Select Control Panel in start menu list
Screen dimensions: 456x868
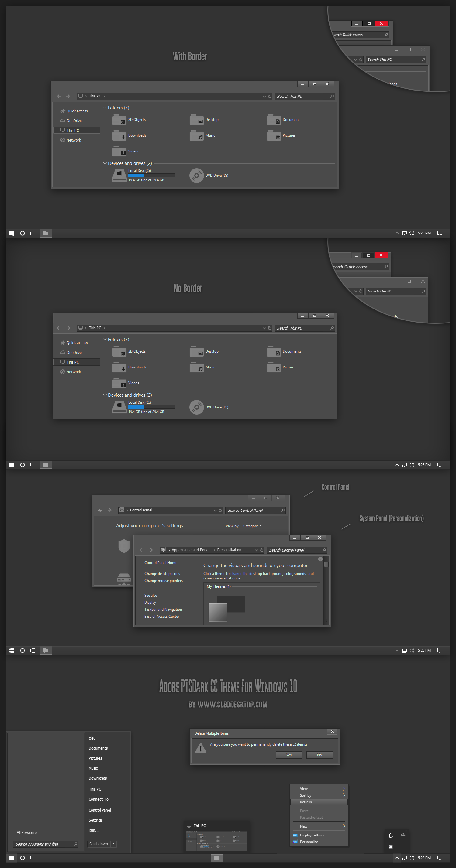pos(100,810)
